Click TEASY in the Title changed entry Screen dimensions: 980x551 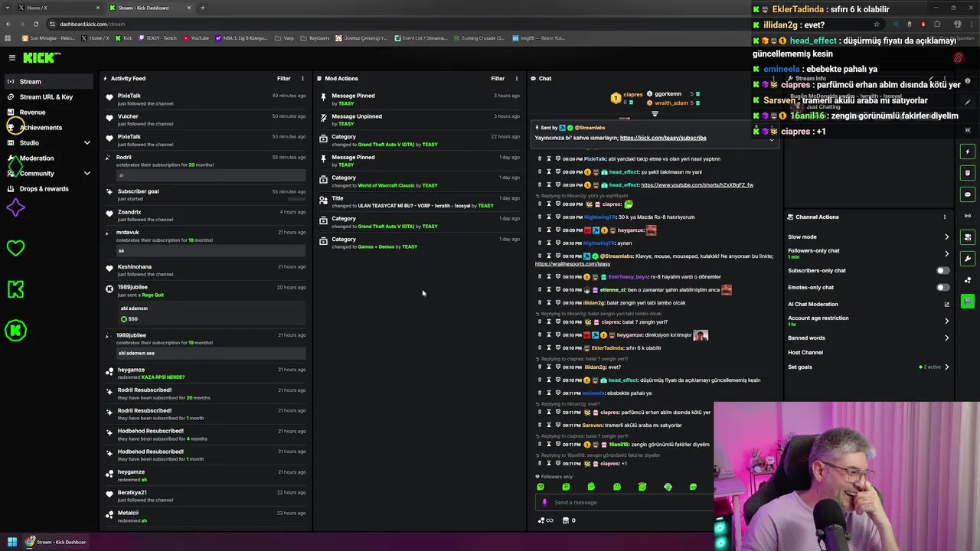point(485,206)
